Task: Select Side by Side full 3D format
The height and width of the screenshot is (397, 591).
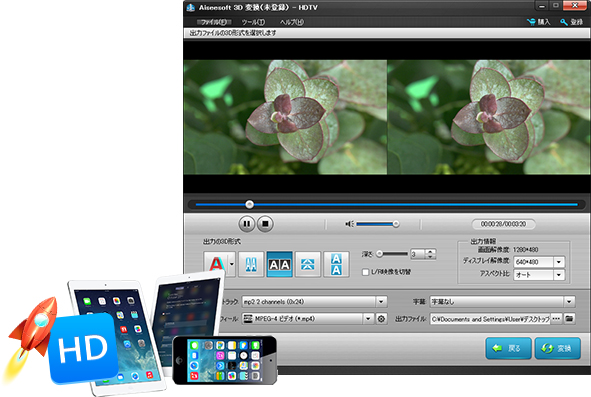Action: click(x=279, y=264)
